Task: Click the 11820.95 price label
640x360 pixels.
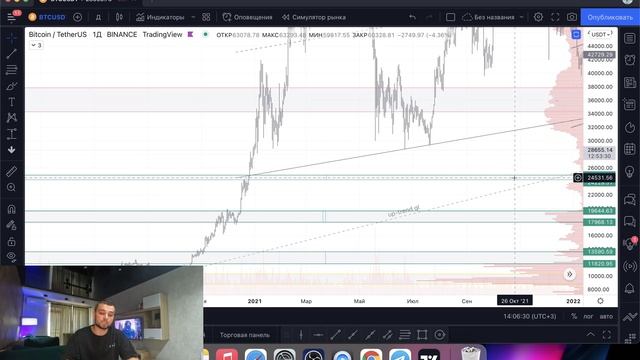Action: (600, 264)
